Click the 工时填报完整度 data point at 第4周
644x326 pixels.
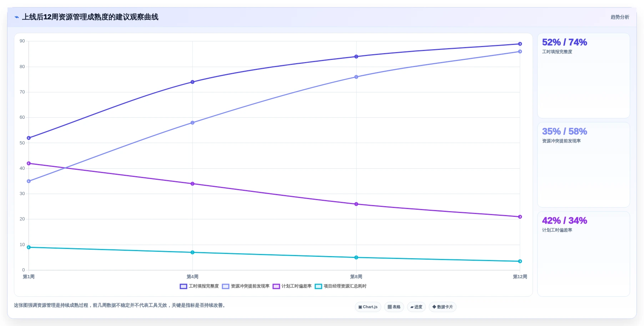pyautogui.click(x=192, y=82)
